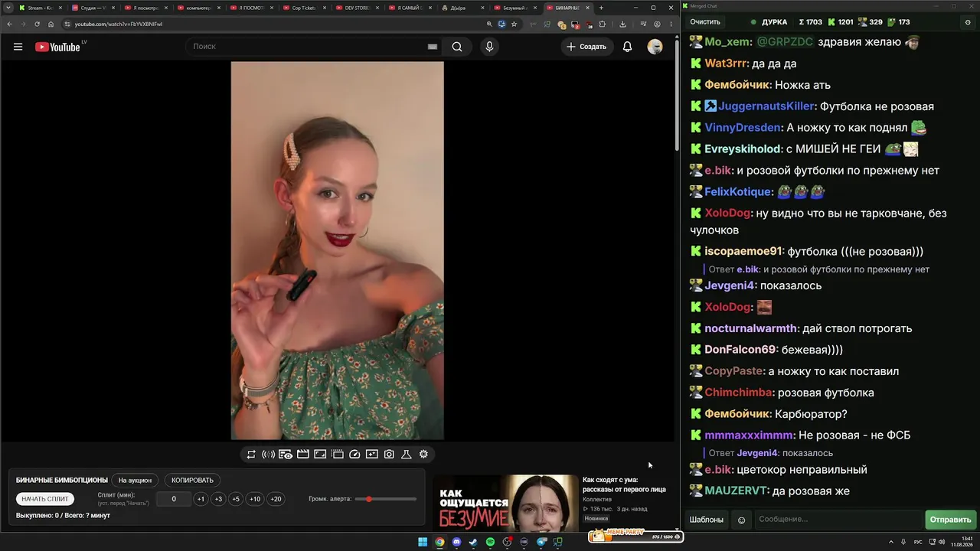980x551 pixels.
Task: Click Chrome home button
Action: [51, 24]
